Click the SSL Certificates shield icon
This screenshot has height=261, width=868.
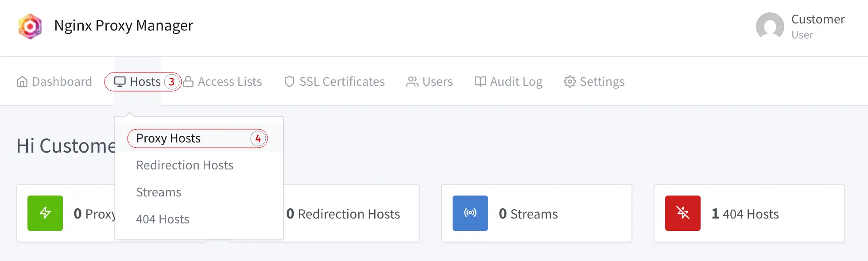point(290,82)
